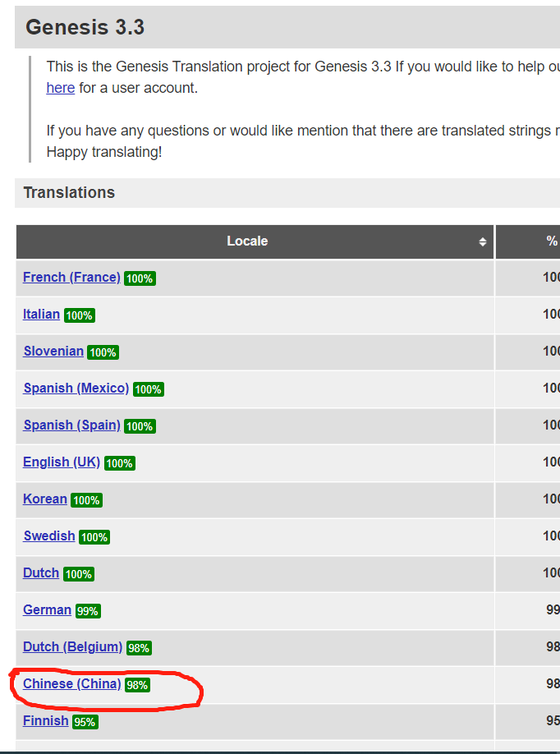Click the green 99% badge beside German
The height and width of the screenshot is (754, 560).
point(88,611)
